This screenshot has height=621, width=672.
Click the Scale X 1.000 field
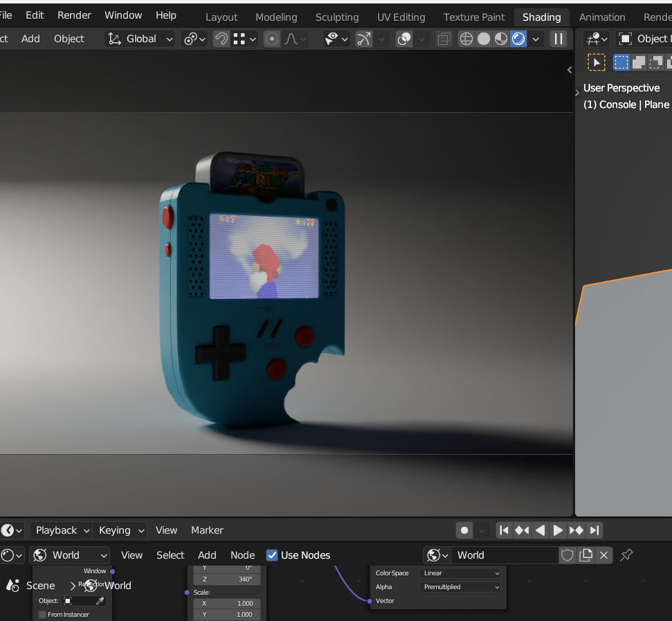click(227, 604)
